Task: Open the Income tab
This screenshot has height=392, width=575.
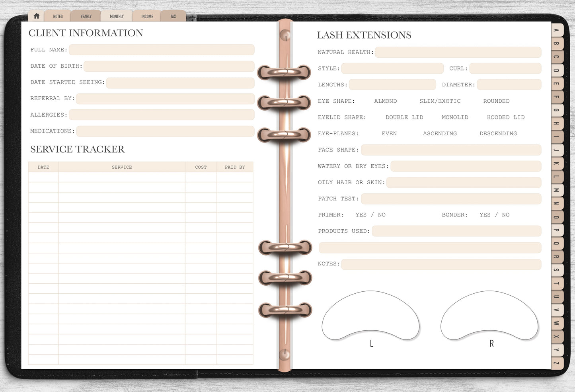Action: (147, 16)
